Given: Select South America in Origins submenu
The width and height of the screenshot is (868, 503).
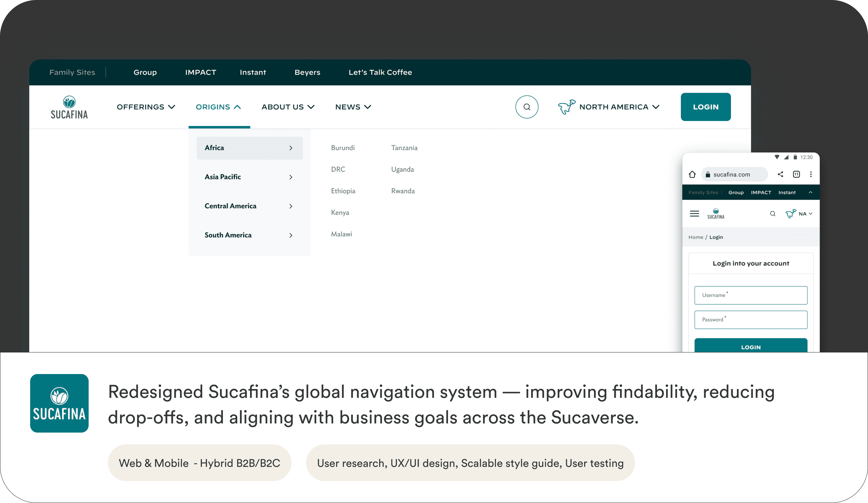Looking at the screenshot, I should tap(249, 235).
